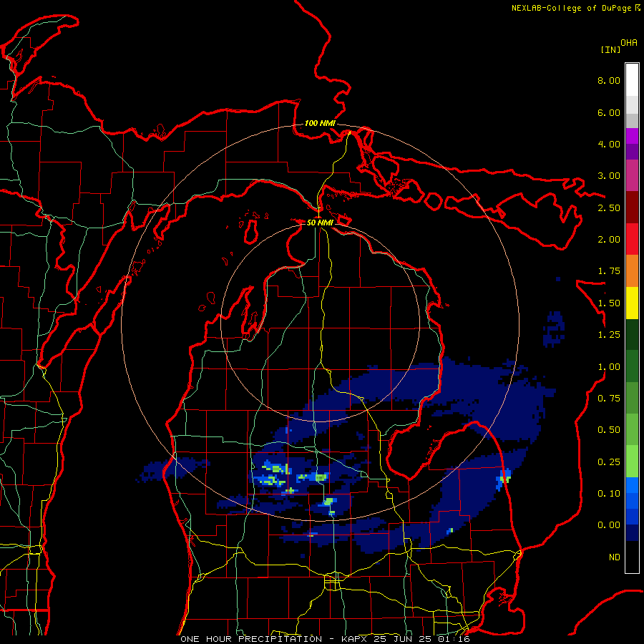Select the pink legend swatch near 3.00
This screenshot has height=644, width=644.
(x=632, y=175)
